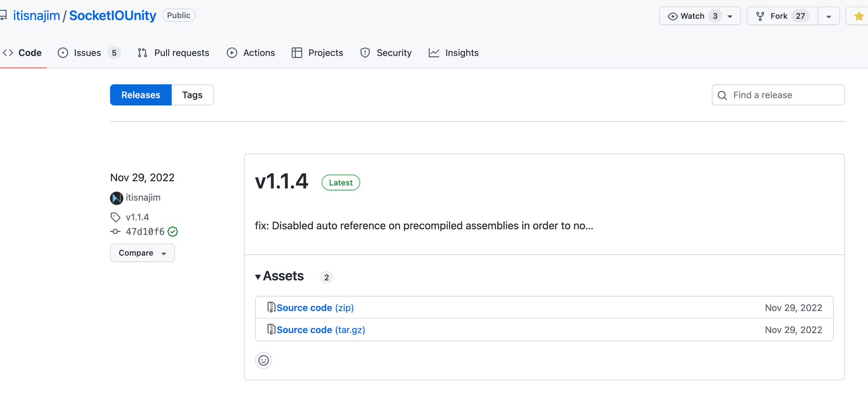Click the date on the tar.gz asset row
The width and height of the screenshot is (868, 394).
tap(793, 330)
